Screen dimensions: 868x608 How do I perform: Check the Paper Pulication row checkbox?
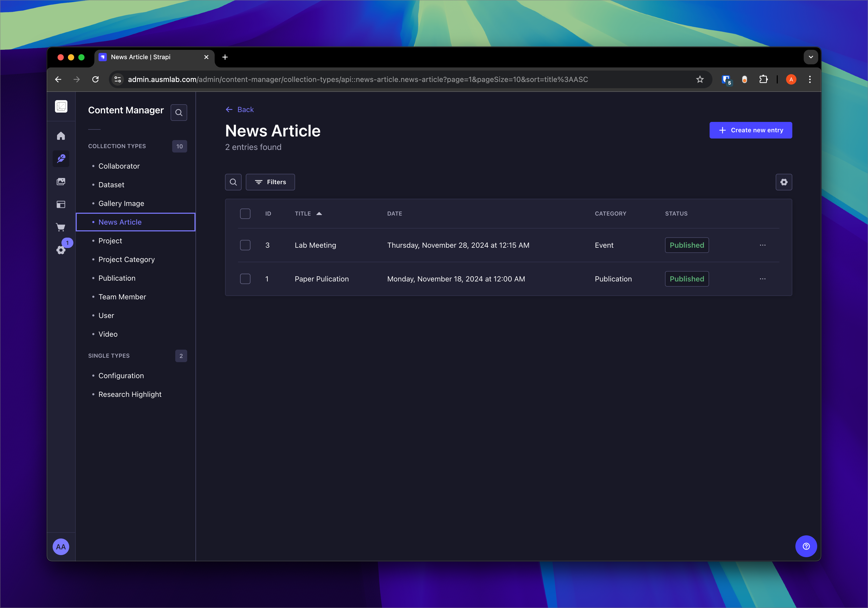pos(245,279)
